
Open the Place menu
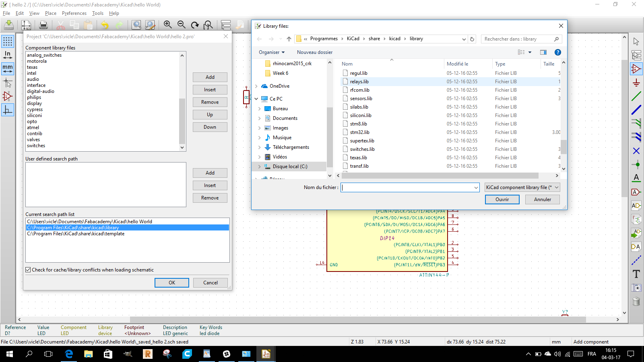pos(51,13)
